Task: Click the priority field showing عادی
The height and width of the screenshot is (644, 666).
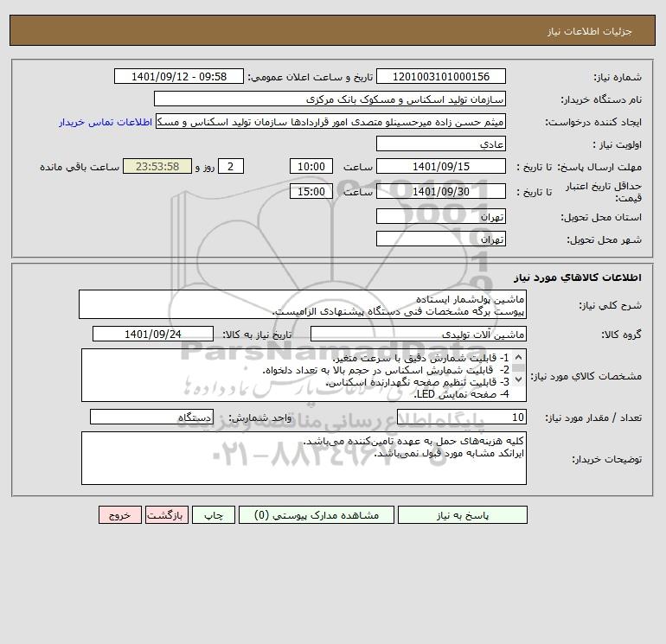Action: click(x=441, y=143)
